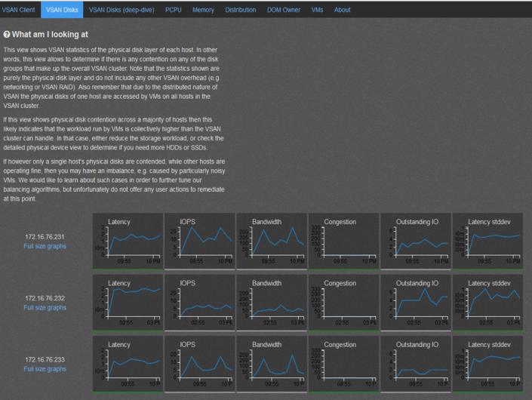Open full size graphs for 172.16.76.233
Viewport: 532px width, 400px height.
tap(45, 369)
